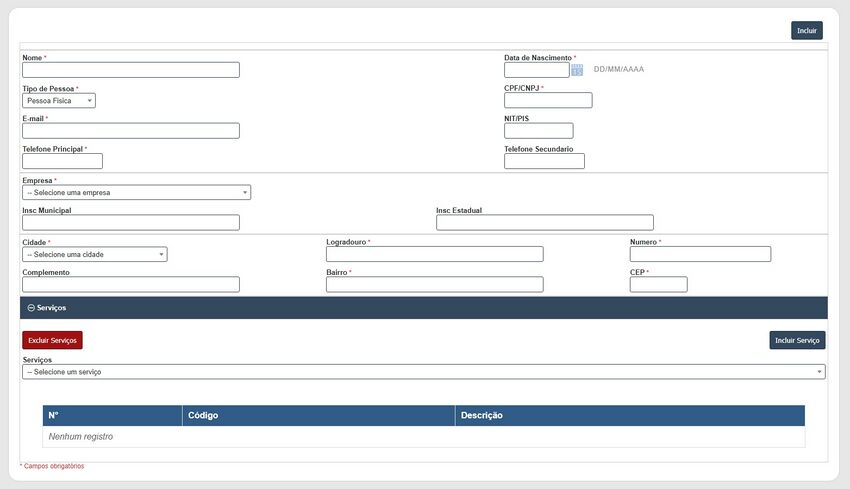Focus the Insc Municipal field
Viewport: 850px width, 489px height.
click(x=131, y=222)
